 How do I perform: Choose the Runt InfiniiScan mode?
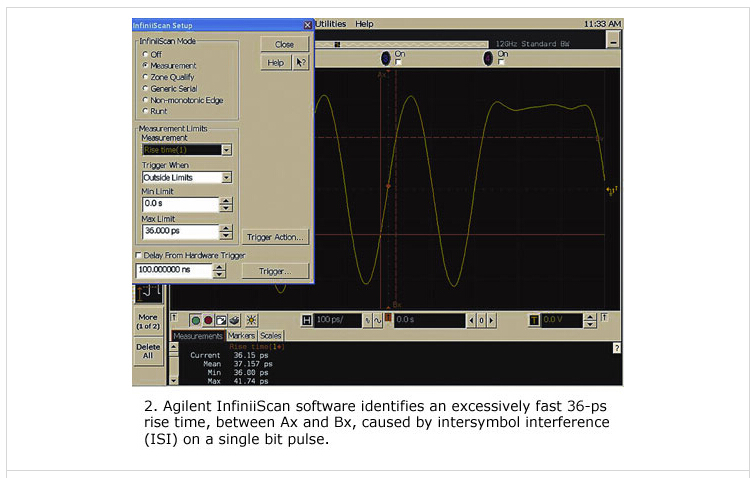tap(146, 111)
